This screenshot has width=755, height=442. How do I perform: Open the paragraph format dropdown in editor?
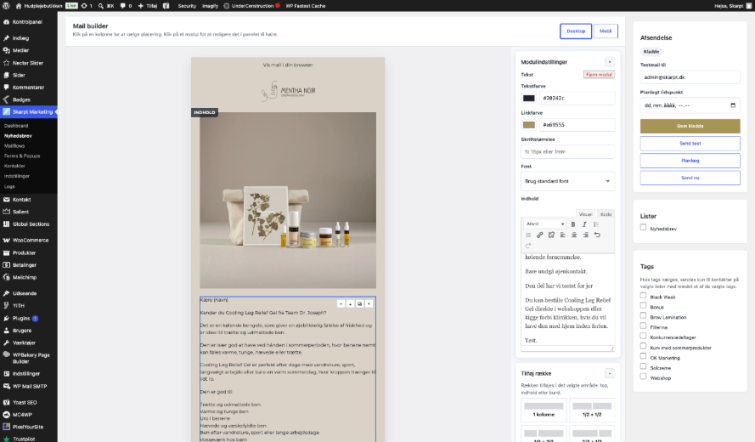tap(545, 224)
